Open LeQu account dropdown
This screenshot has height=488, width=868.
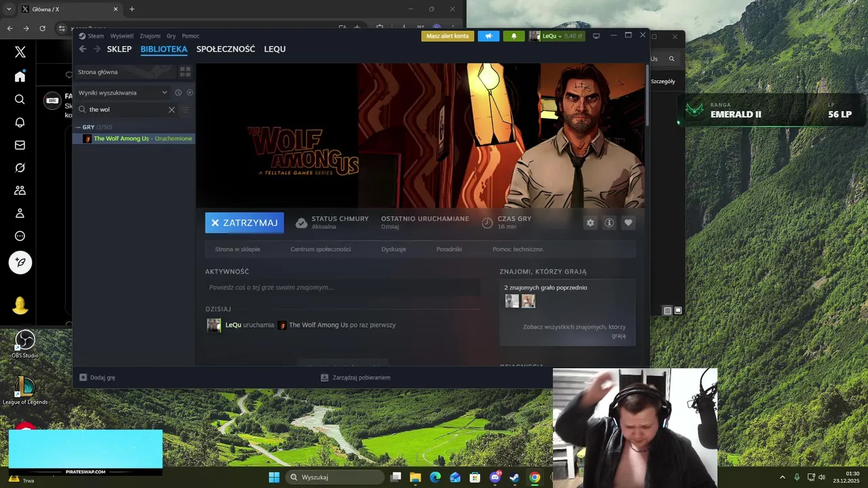(556, 36)
